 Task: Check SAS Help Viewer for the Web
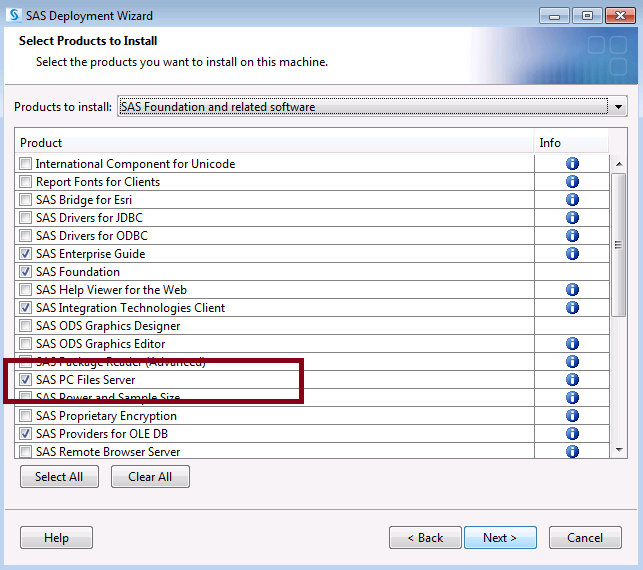[25, 290]
